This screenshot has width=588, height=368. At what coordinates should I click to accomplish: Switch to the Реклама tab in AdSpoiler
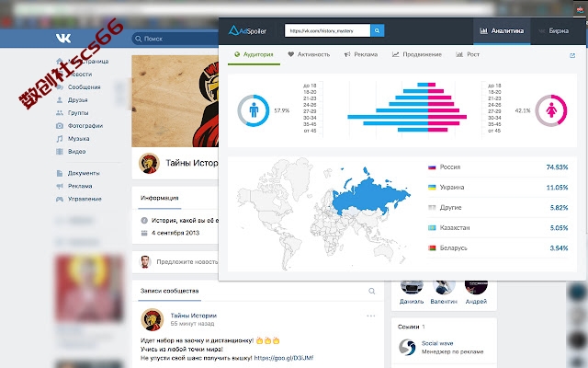(x=361, y=54)
